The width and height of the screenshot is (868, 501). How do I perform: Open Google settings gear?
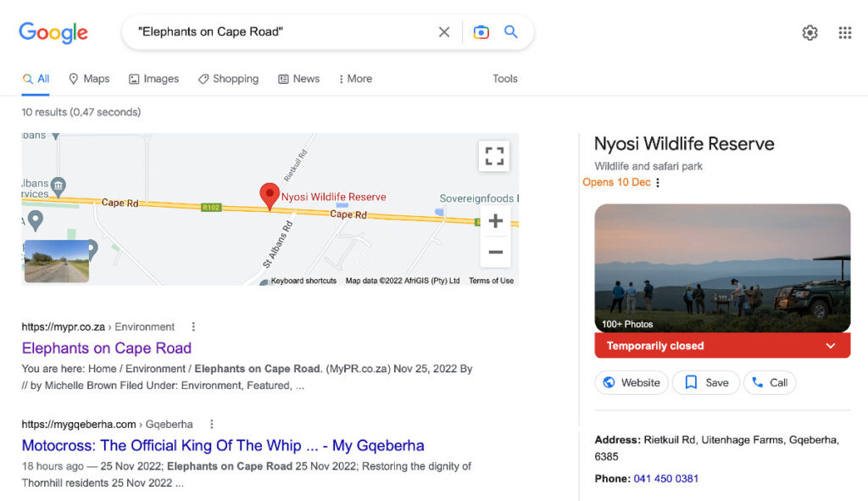coord(810,33)
